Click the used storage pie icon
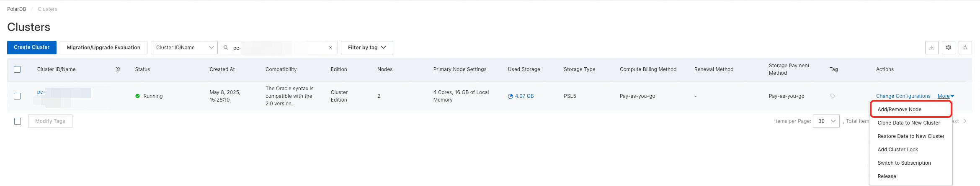 (510, 96)
